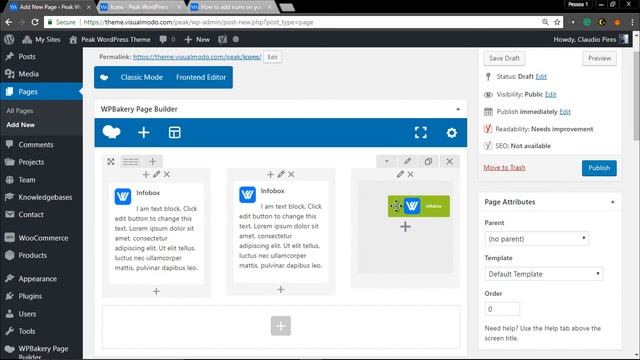Viewport: 640px width, 360px height.
Task: Publish the page
Action: [599, 168]
